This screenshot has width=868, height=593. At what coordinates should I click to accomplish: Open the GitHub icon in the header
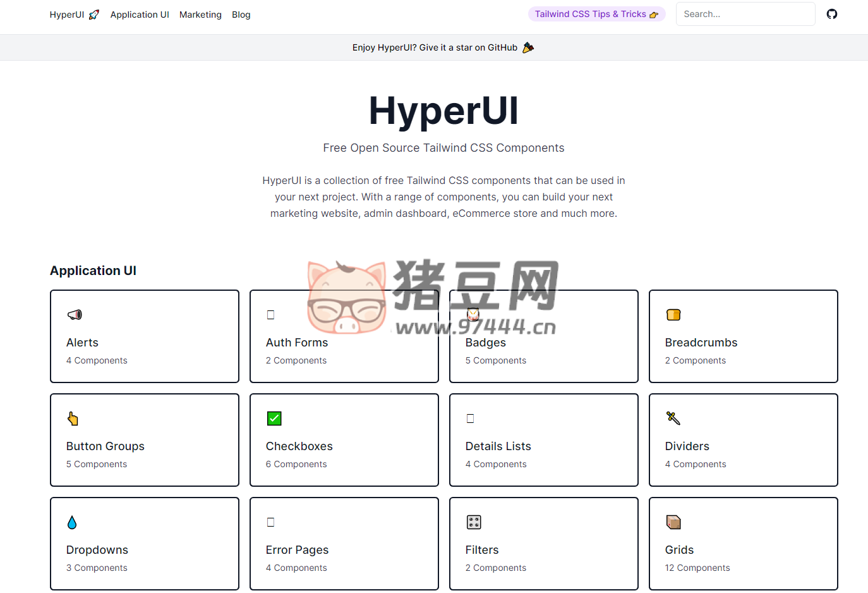point(832,13)
